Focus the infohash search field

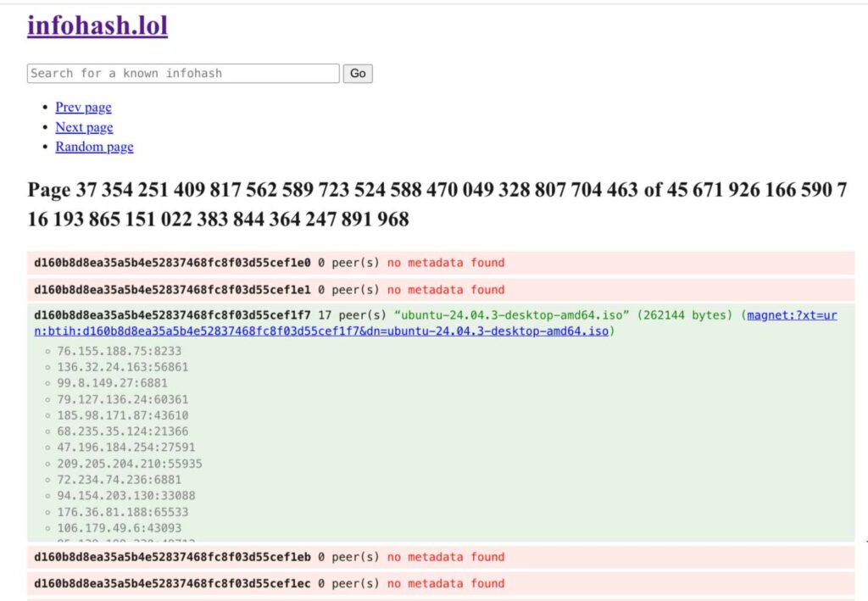[x=183, y=73]
